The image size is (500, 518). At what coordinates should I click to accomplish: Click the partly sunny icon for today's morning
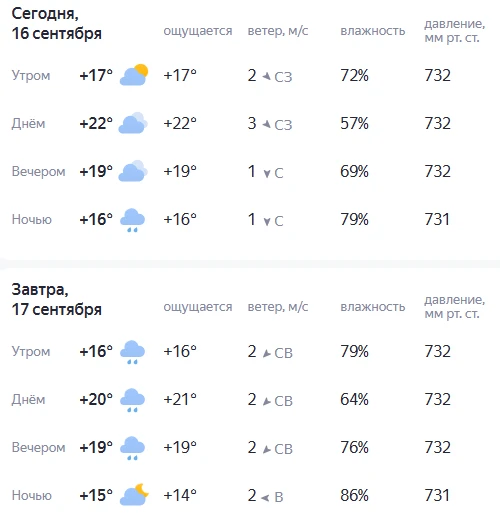click(x=134, y=75)
